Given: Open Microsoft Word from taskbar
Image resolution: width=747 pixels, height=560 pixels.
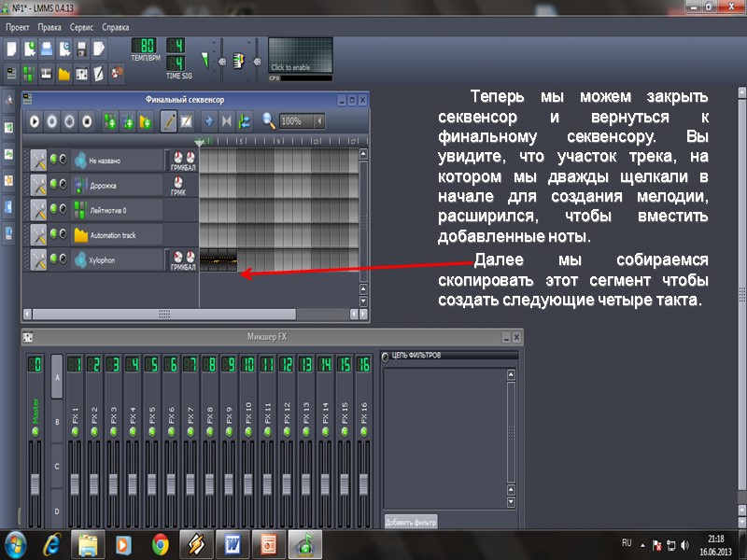Looking at the screenshot, I should click(233, 544).
